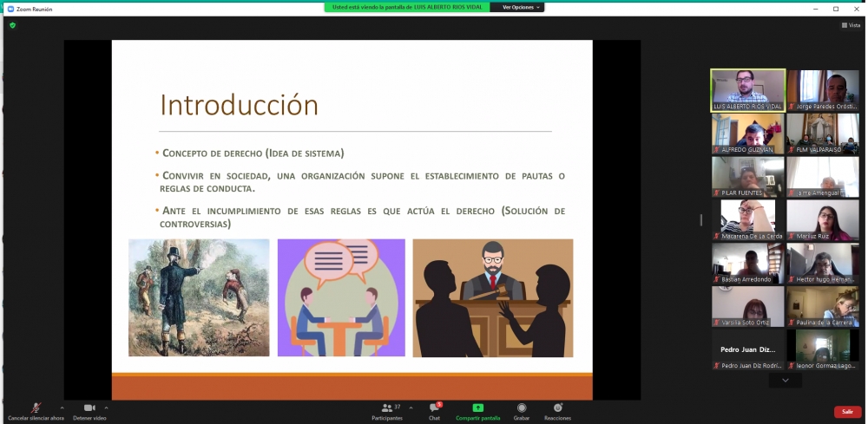
Task: Select FLM VALPARAISO video tile
Action: point(822,133)
